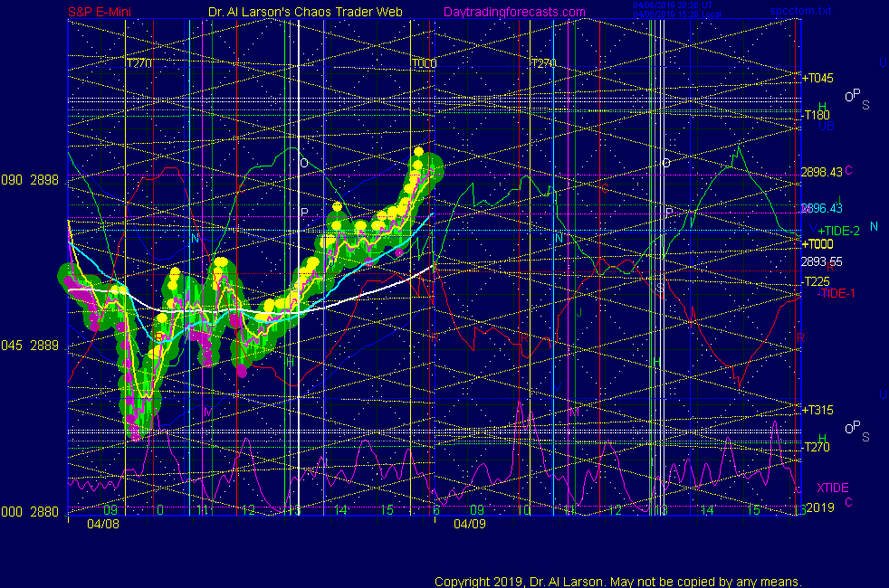Click the '04/08/2019 15:20 Local' timestamp
Viewport: 889px width, 588px height.
click(677, 14)
